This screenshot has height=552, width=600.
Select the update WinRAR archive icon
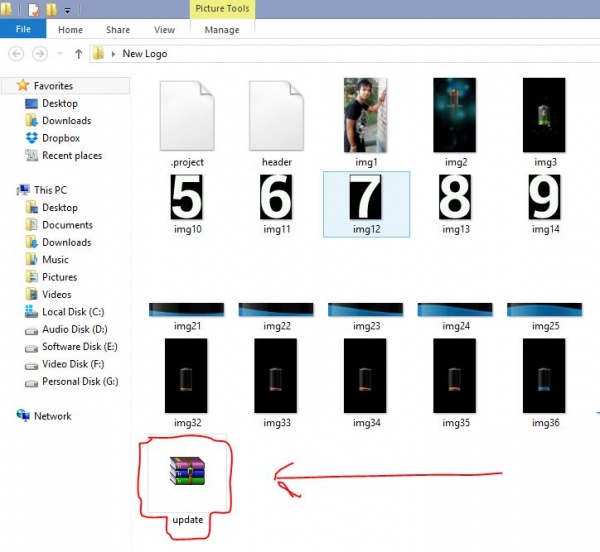click(x=188, y=471)
